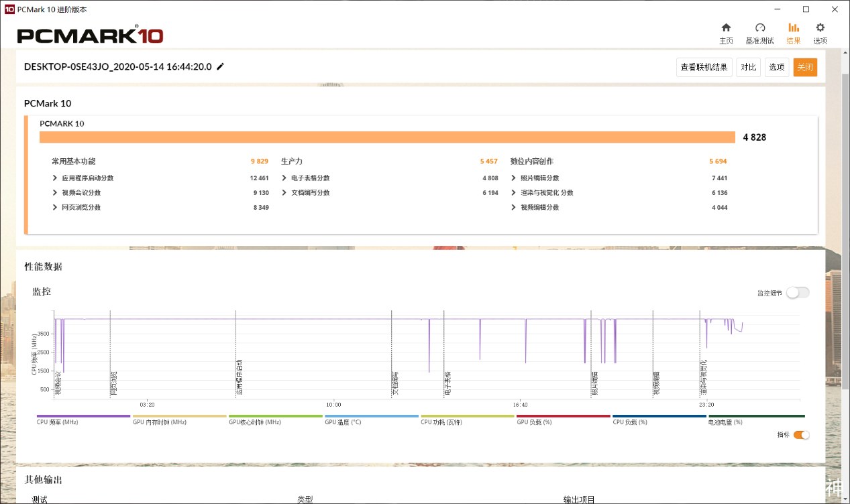Expand the 网页浏览分数 row
850x504 pixels.
54,208
